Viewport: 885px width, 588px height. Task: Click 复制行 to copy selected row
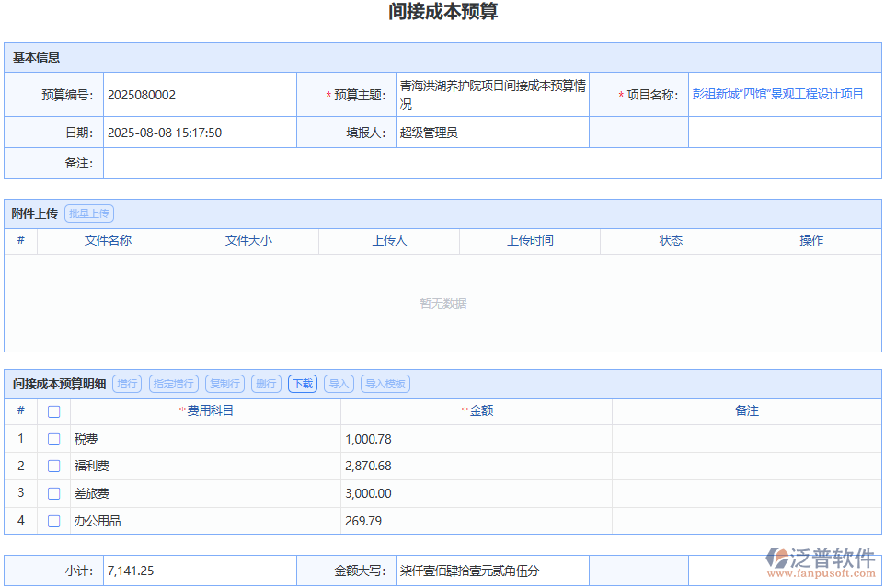(x=224, y=384)
